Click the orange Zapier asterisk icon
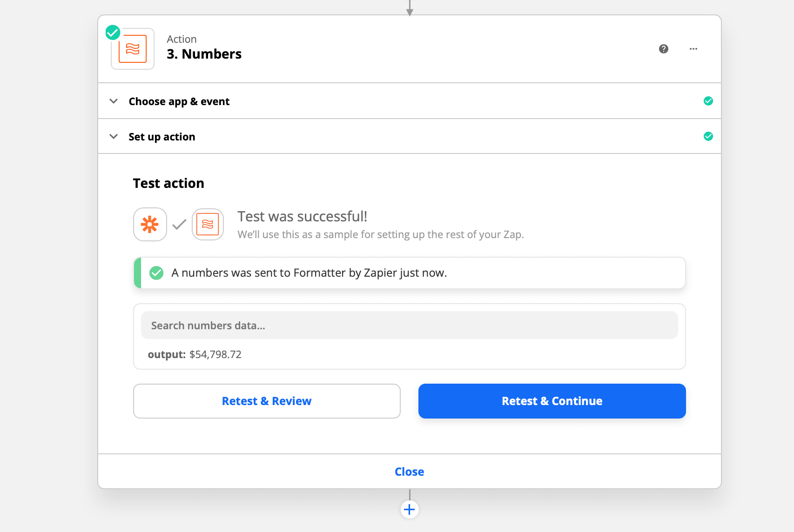794x532 pixels. point(150,225)
